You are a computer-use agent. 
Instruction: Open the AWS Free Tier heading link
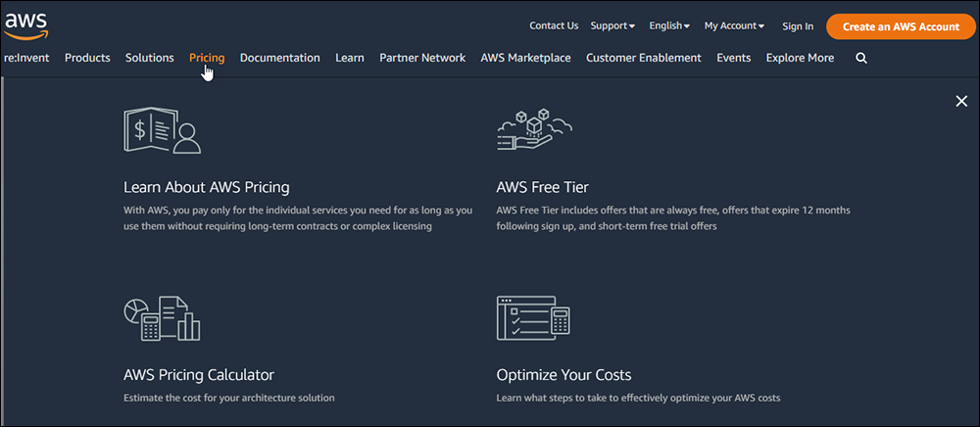point(543,187)
